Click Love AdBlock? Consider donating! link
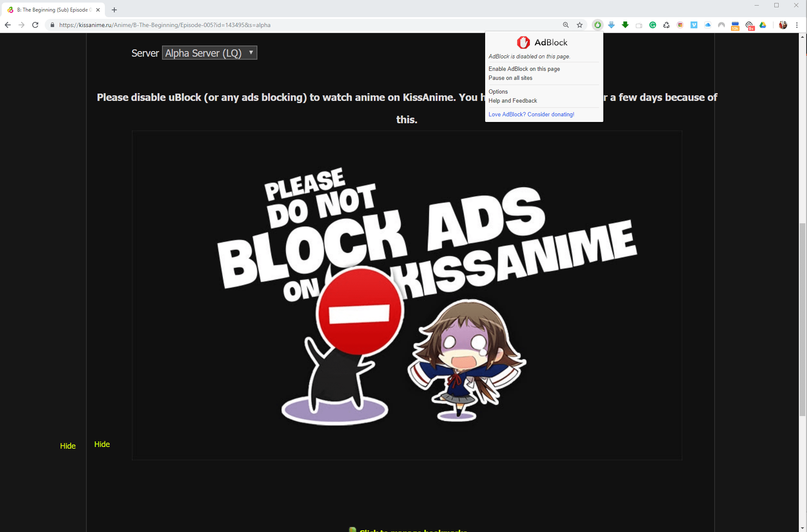Screen dimensions: 807x532 531,114
